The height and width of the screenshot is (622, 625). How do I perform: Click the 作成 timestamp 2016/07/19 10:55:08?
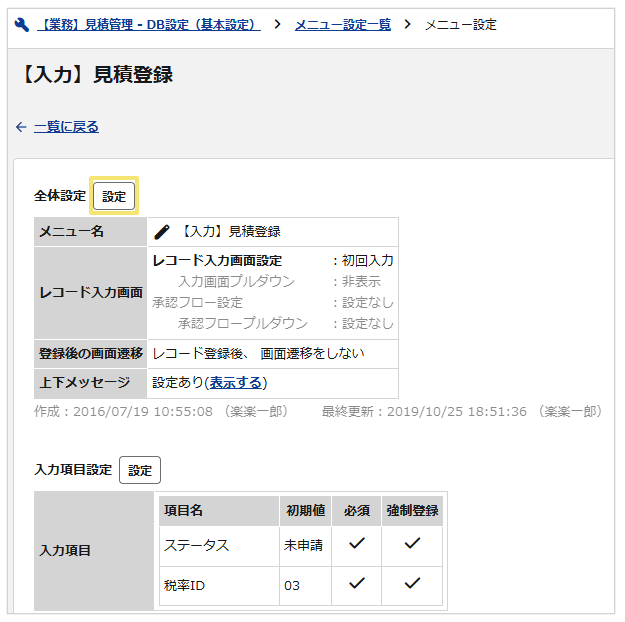[x=143, y=411]
